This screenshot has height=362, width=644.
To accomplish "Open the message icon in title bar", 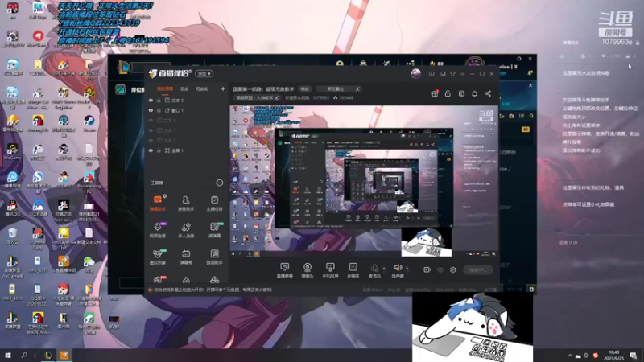I will tap(431, 74).
